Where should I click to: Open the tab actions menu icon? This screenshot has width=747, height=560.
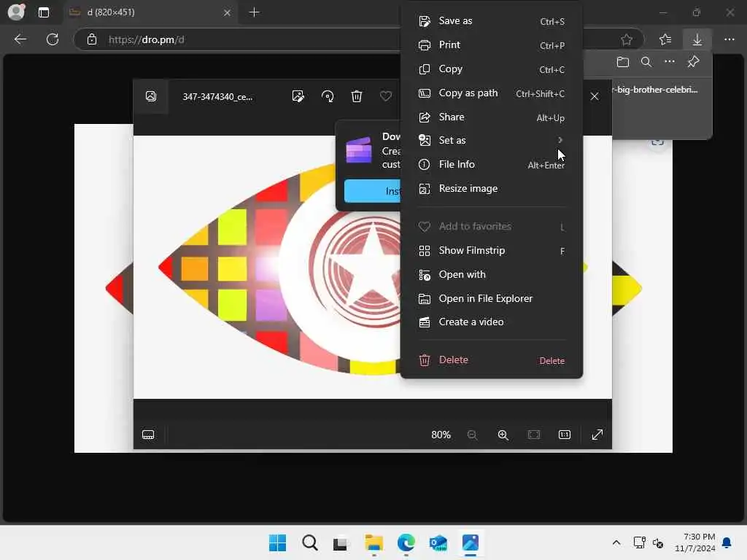click(x=44, y=12)
